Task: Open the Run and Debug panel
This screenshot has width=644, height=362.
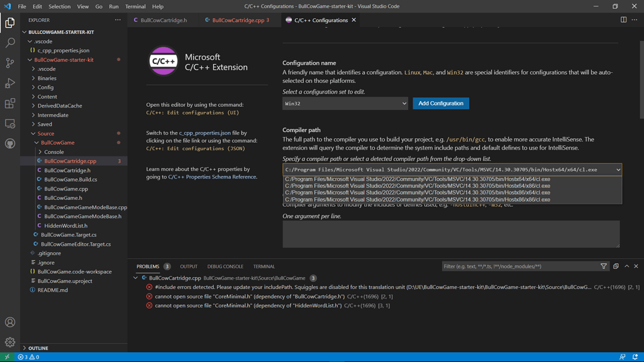Action: 9,83
